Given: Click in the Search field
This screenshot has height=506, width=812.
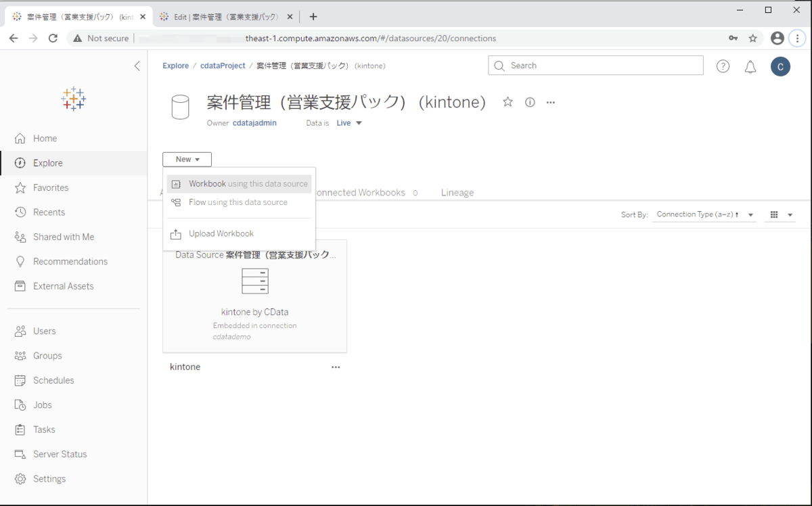Looking at the screenshot, I should pyautogui.click(x=595, y=66).
